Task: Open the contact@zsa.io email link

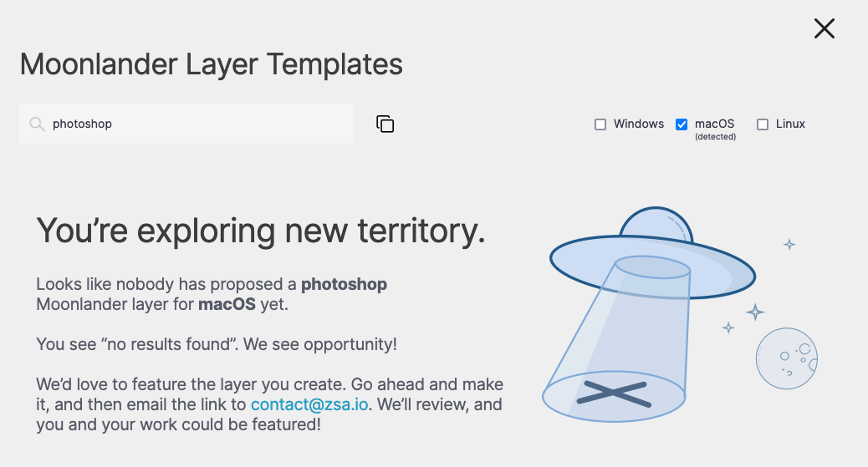Action: tap(309, 404)
